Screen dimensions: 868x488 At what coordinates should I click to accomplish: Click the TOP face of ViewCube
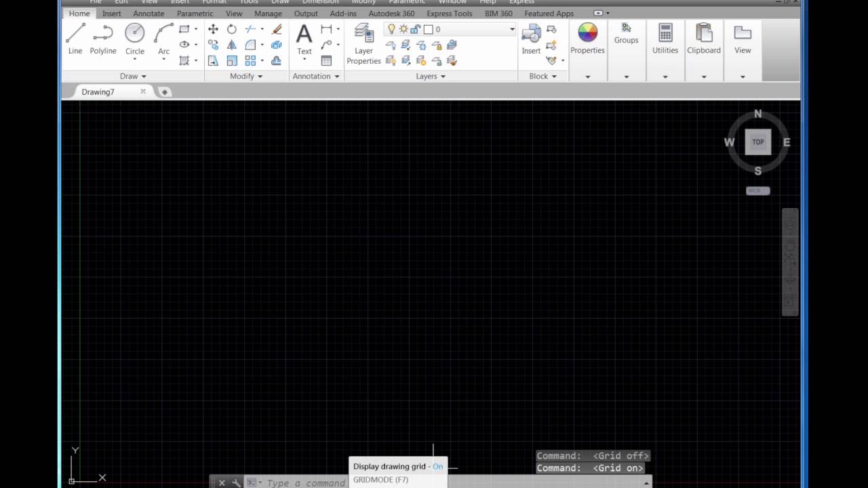pos(758,142)
